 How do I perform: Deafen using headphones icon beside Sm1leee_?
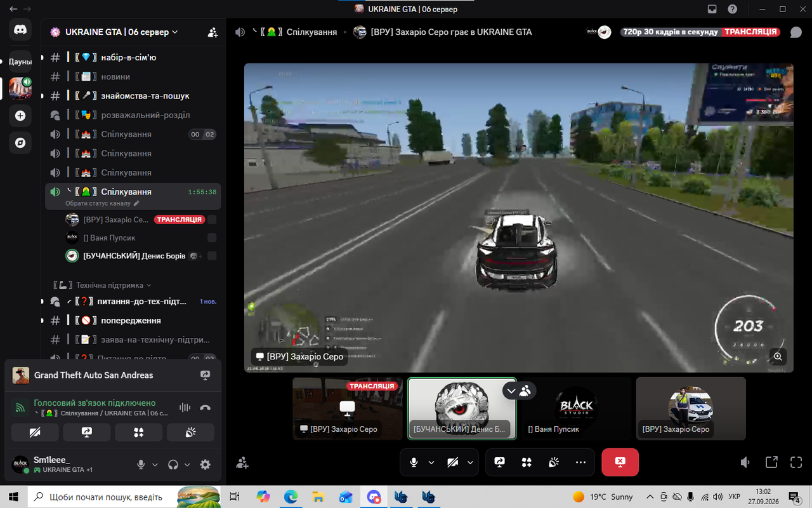click(173, 464)
